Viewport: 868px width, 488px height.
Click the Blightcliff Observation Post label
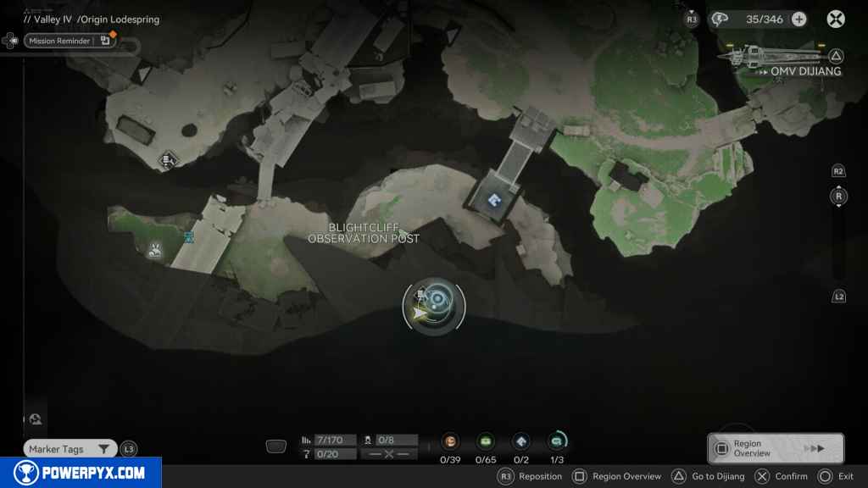pyautogui.click(x=364, y=233)
